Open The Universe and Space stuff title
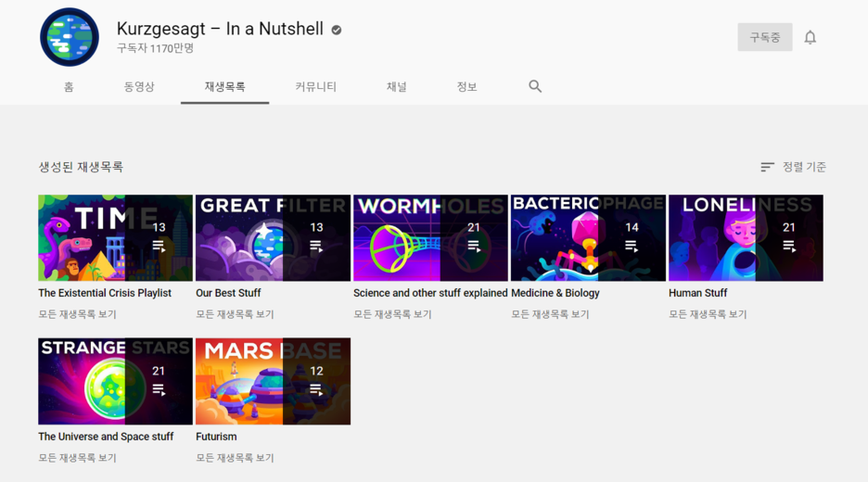 click(106, 437)
